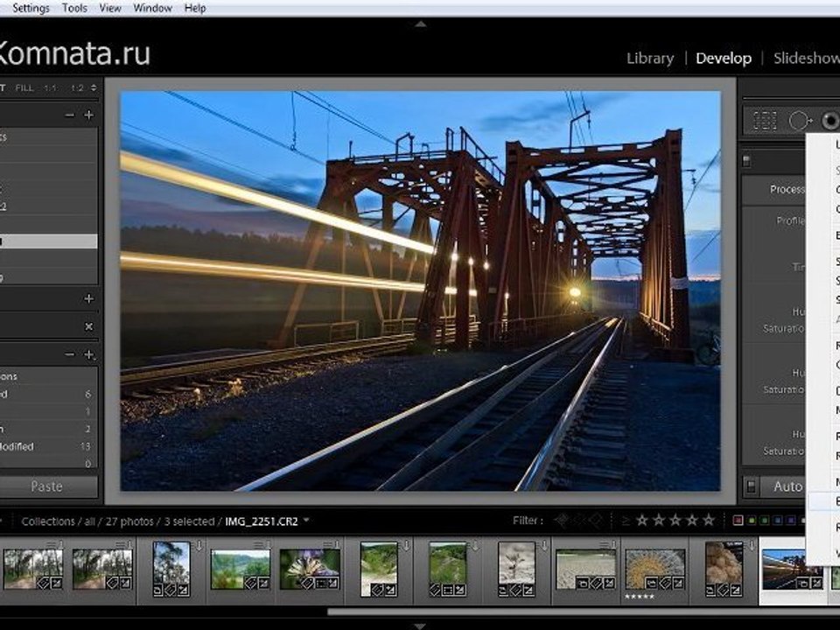Toggle the red color label filter
The height and width of the screenshot is (630, 840).
click(738, 521)
